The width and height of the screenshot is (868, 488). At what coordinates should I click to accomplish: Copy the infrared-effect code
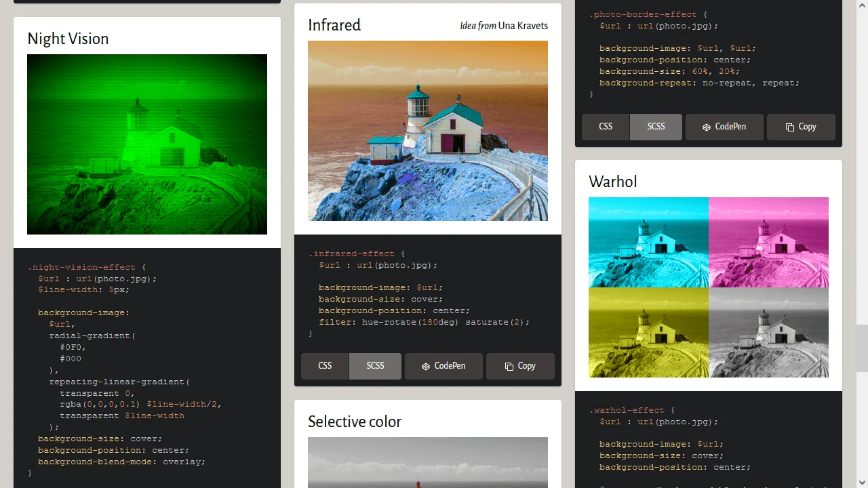[x=520, y=366]
